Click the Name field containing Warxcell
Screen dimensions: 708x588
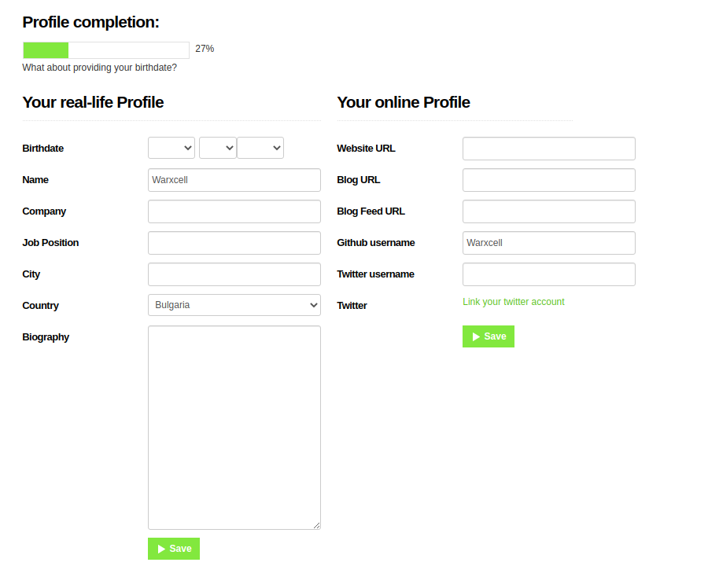pos(234,180)
